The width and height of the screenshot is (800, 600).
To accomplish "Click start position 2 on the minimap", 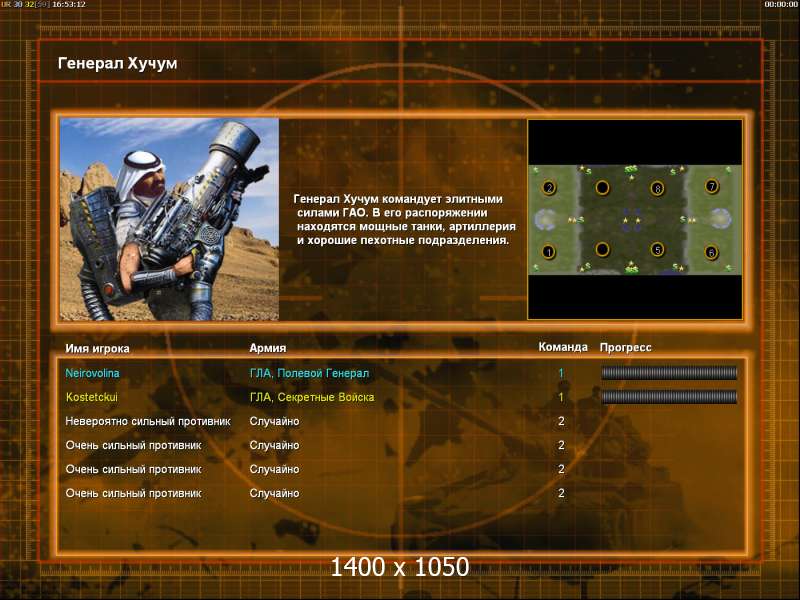I will coord(548,187).
